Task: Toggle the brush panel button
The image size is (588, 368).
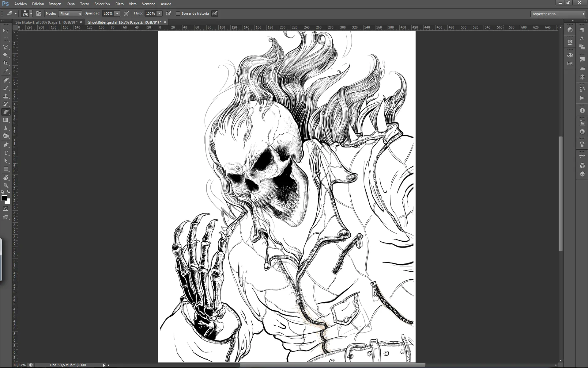Action: [x=39, y=13]
